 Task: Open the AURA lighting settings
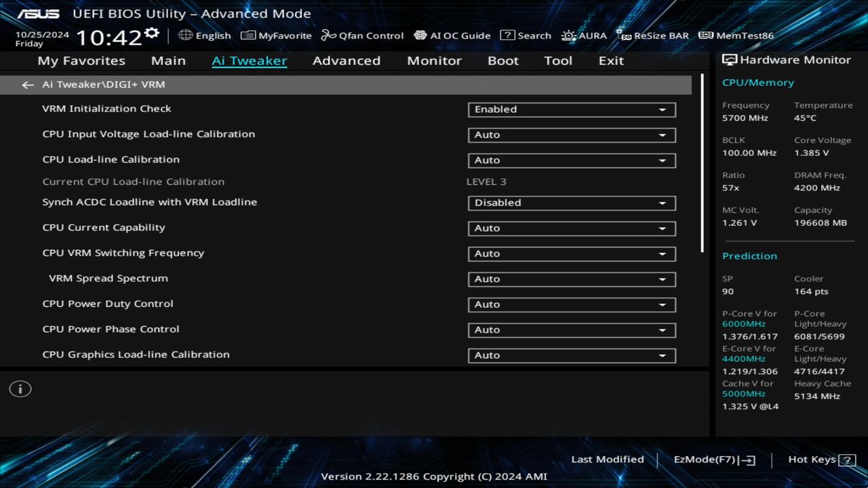[x=584, y=35]
